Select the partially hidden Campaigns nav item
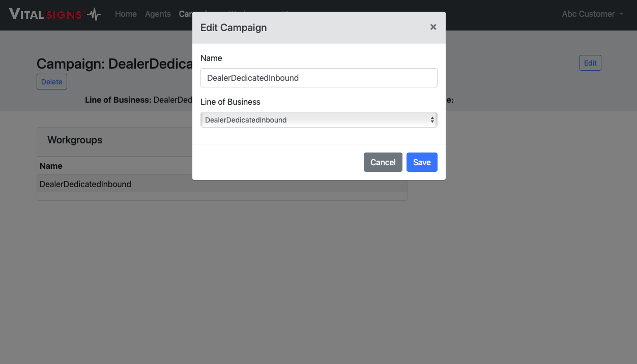Viewport: 637px width, 364px height. (185, 14)
